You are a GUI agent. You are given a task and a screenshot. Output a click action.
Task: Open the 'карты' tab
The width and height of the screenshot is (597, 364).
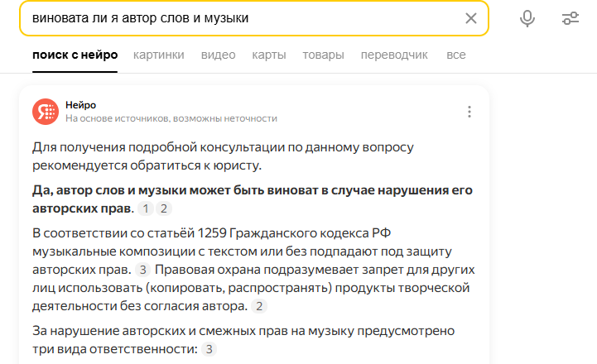click(x=269, y=55)
